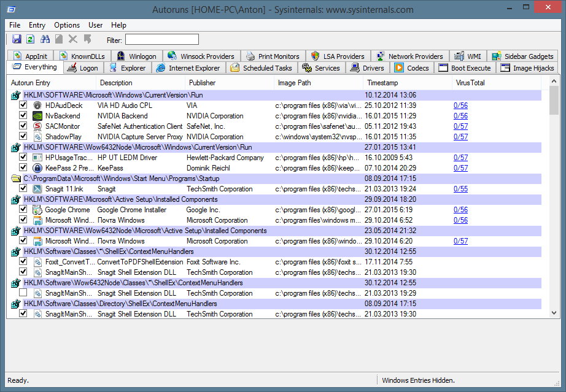566x392 pixels.
Task: Click the green Refresh toolbar icon
Action: pyautogui.click(x=30, y=39)
